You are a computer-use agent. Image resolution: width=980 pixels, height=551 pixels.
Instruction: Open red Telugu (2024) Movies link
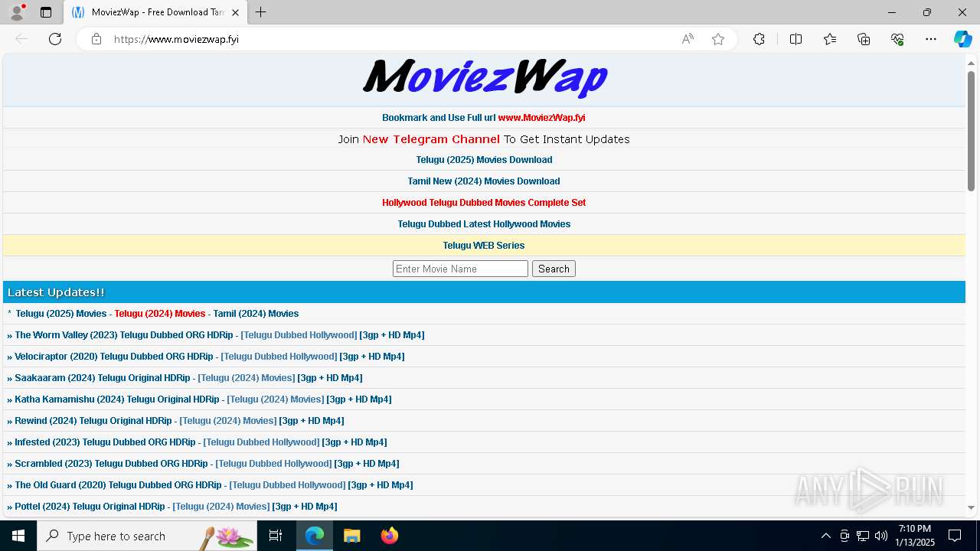(x=160, y=314)
